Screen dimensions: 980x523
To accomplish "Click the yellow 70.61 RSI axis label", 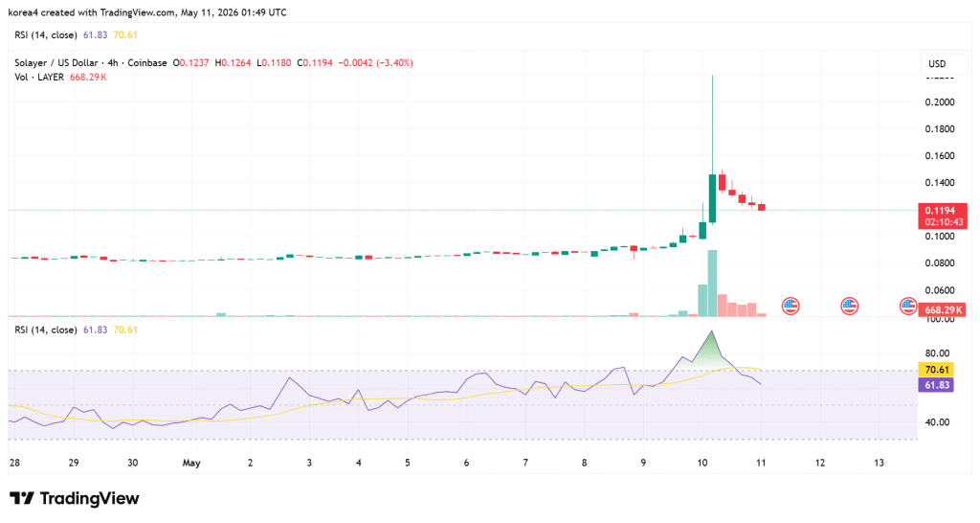I will [x=936, y=370].
